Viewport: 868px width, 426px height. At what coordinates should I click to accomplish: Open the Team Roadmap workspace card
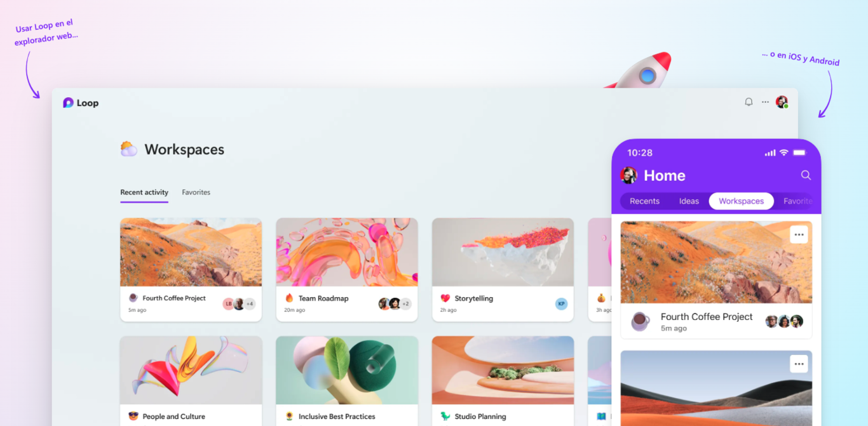point(347,270)
